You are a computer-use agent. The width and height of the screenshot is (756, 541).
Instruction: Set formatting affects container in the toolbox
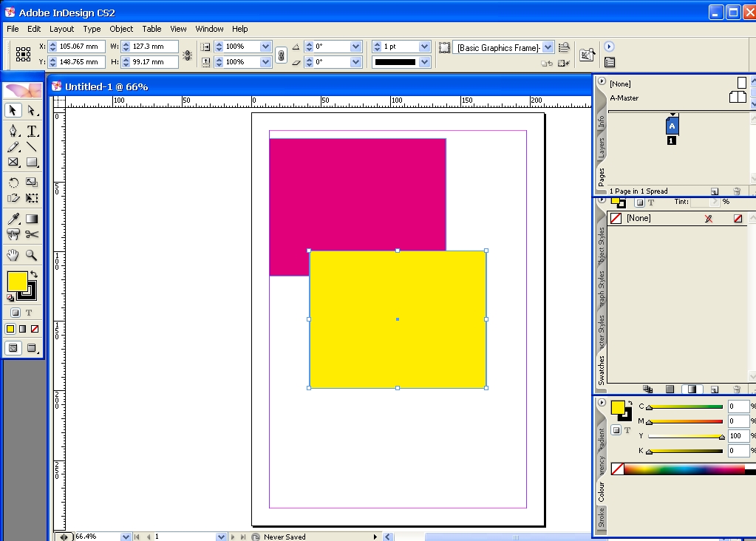16,313
